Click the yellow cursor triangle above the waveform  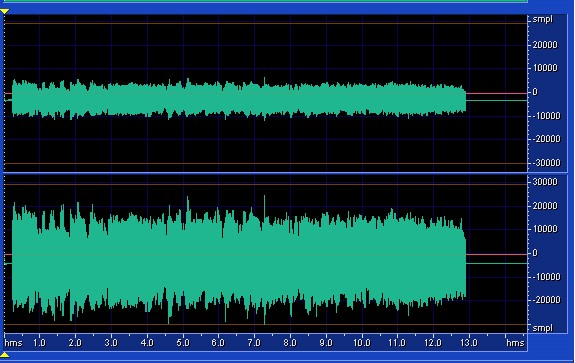click(x=4, y=12)
